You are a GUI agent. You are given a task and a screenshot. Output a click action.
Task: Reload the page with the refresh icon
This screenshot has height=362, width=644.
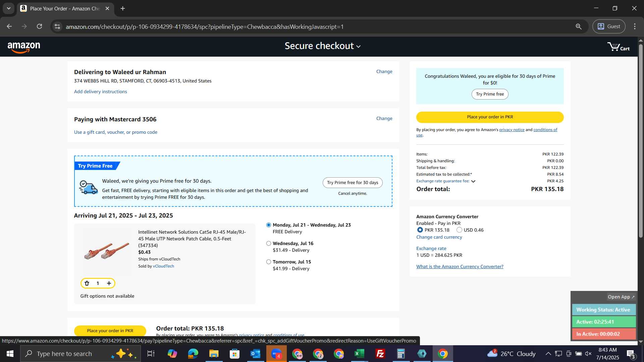(39, 26)
